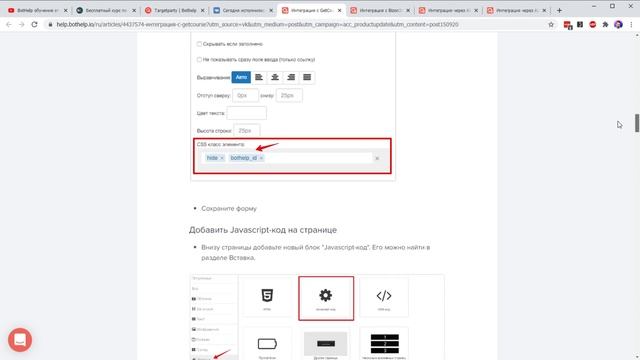Choose the gray block with dark button
The height and width of the screenshot is (360, 640).
tap(326, 345)
